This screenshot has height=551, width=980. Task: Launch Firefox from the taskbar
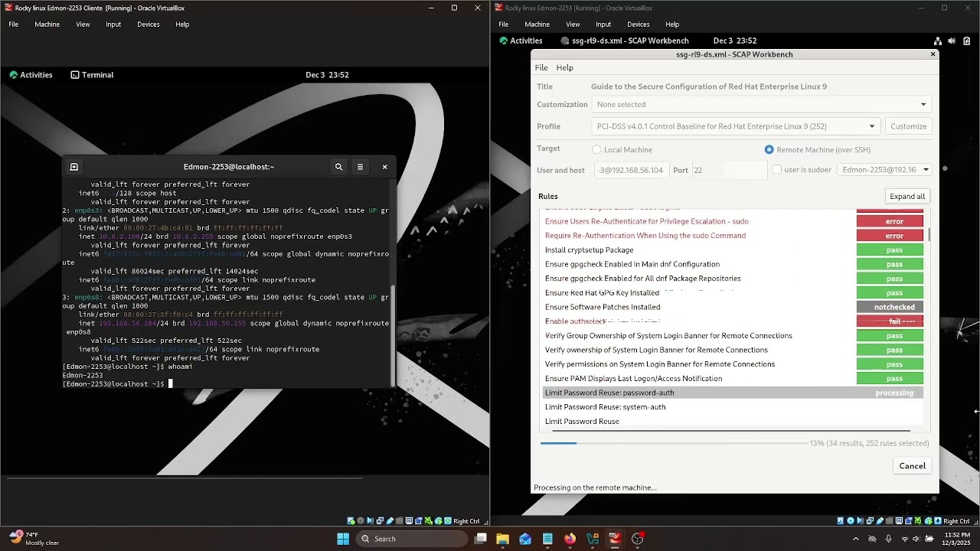570,539
